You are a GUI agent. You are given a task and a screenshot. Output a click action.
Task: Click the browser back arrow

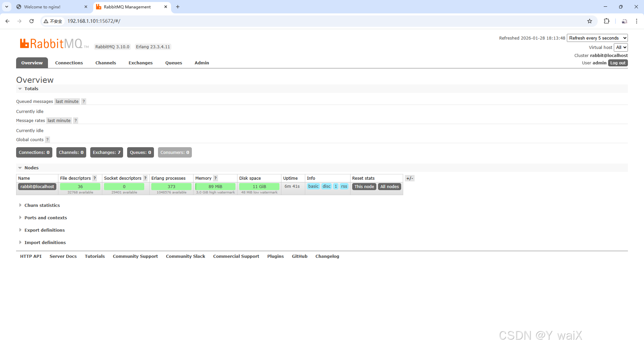point(7,21)
